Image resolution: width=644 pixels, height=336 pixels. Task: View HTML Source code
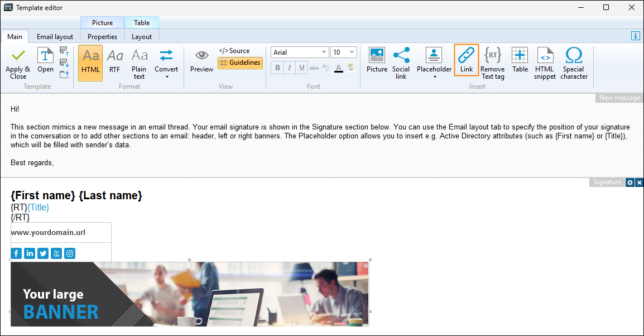(x=234, y=51)
